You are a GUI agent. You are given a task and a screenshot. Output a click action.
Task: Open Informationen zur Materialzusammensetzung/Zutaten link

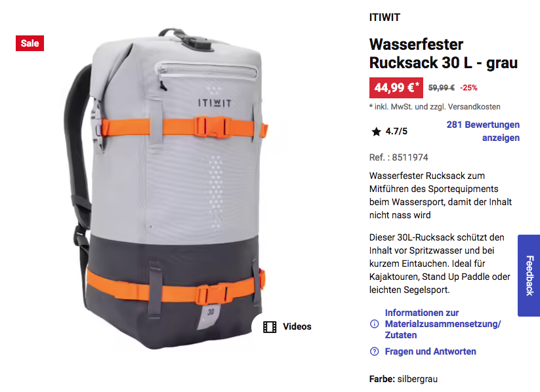pos(442,324)
